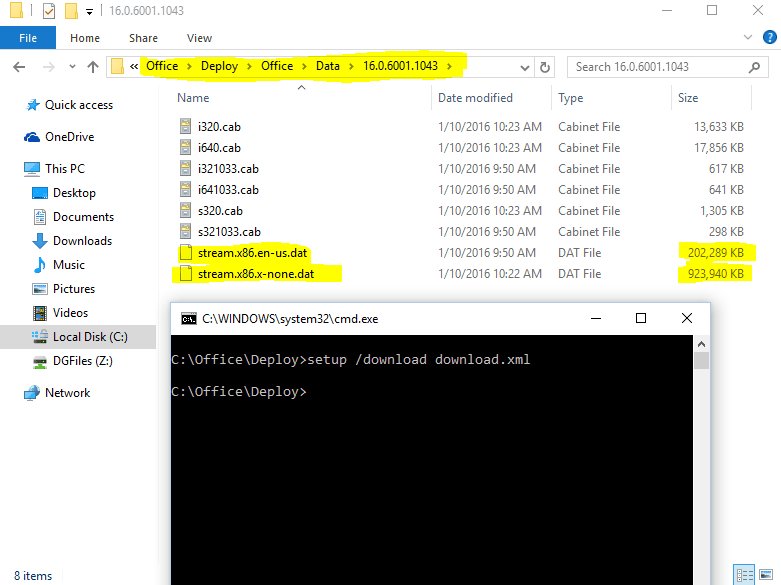The height and width of the screenshot is (585, 781).
Task: Go up one folder level
Action: [x=93, y=67]
